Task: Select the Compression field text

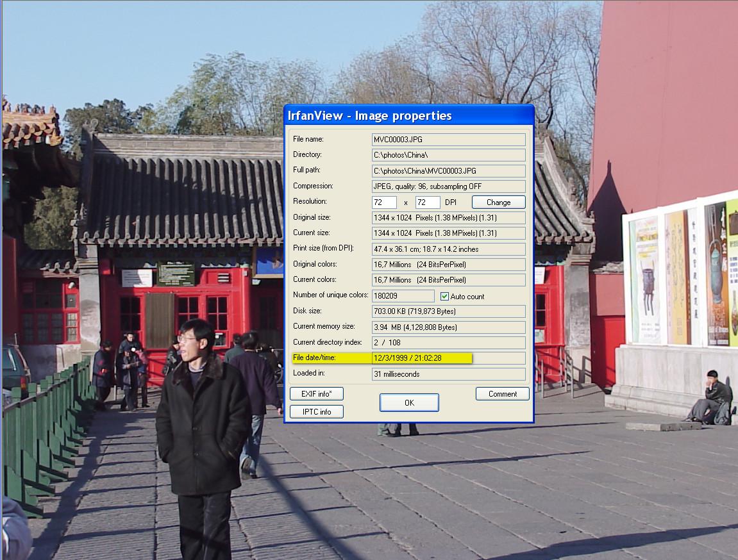Action: pos(448,186)
